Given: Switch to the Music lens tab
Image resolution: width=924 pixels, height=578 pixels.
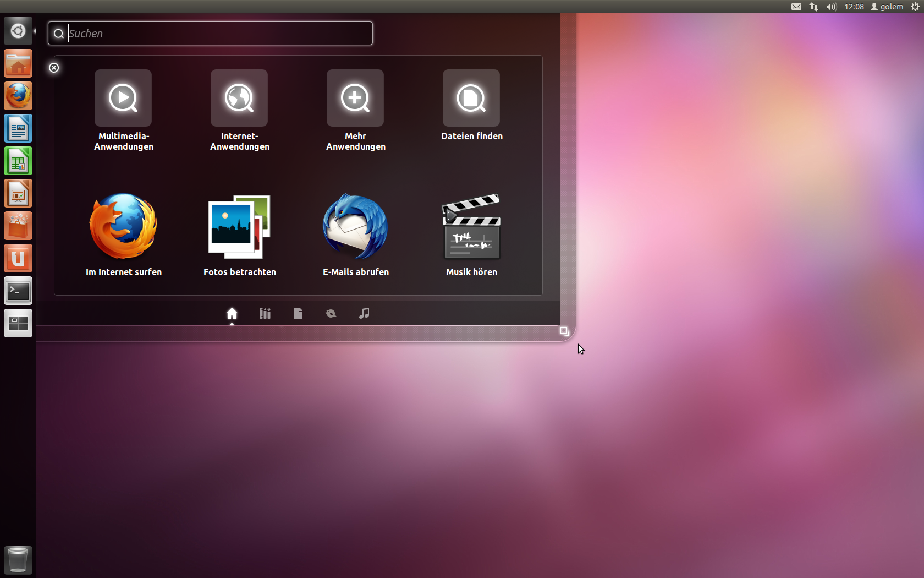Looking at the screenshot, I should pos(364,313).
